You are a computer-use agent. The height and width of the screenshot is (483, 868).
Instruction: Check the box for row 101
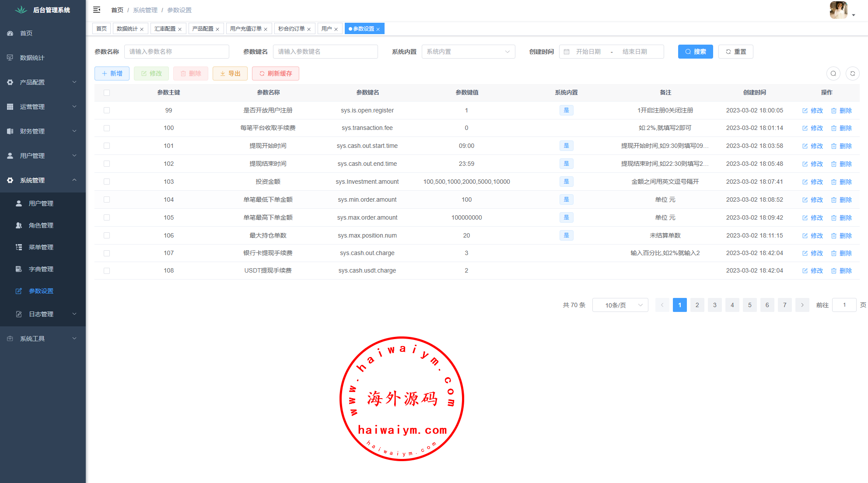(107, 146)
